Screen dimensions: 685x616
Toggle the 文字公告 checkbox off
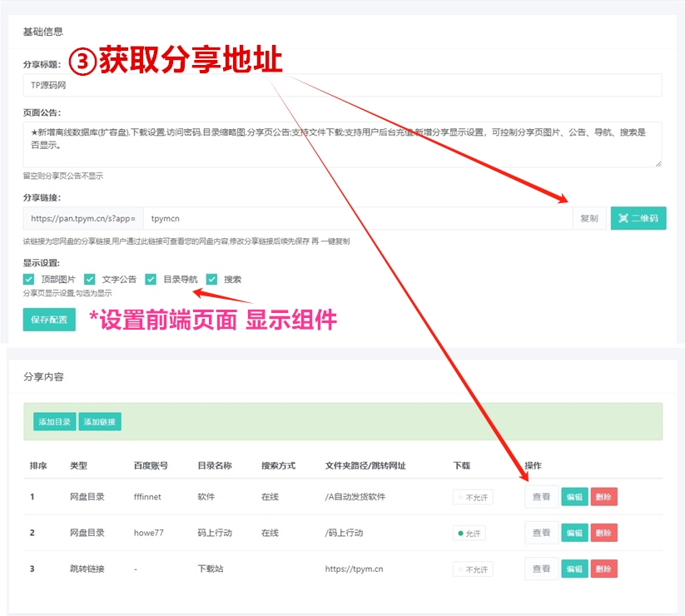(91, 279)
